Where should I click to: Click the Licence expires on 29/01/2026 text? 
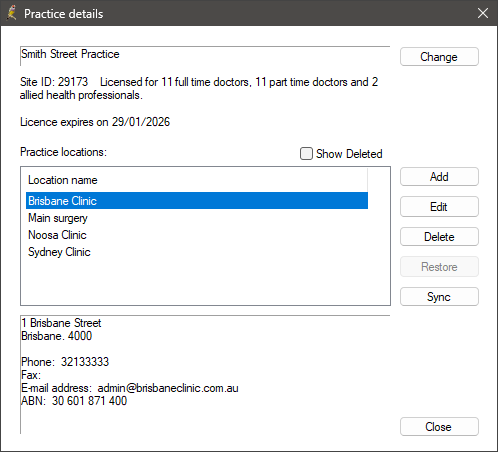point(95,122)
